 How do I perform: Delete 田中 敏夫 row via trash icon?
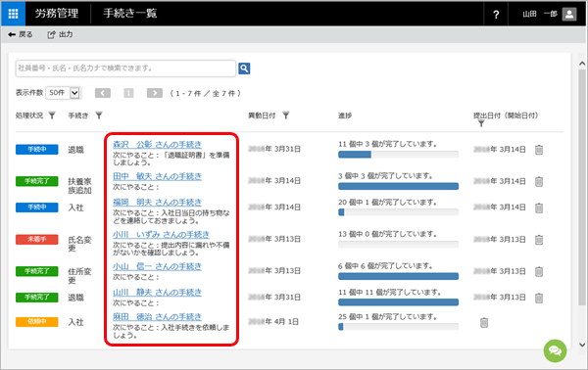(x=539, y=182)
